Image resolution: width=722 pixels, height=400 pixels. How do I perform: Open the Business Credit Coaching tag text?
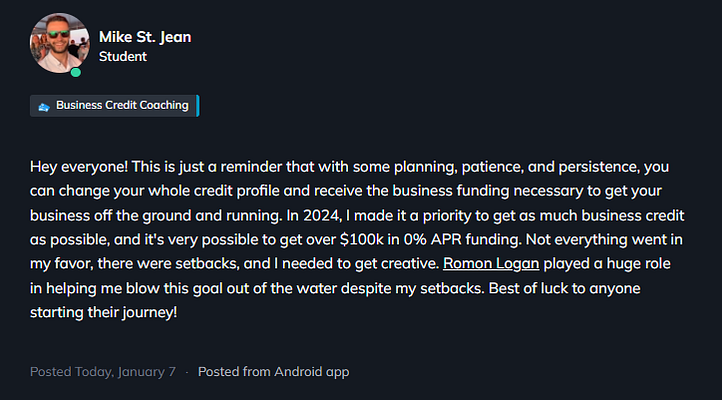[x=122, y=105]
